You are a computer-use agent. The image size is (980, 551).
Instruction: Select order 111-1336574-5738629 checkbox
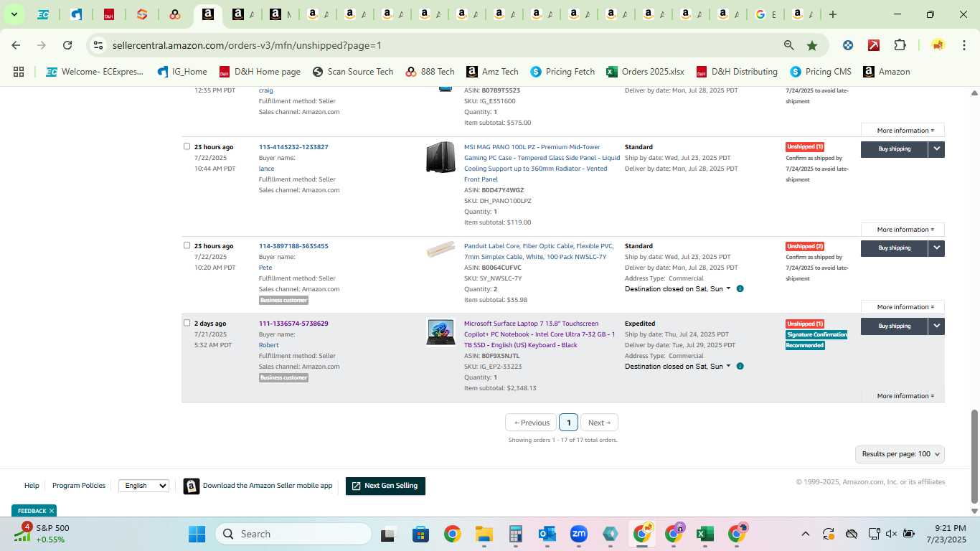187,323
